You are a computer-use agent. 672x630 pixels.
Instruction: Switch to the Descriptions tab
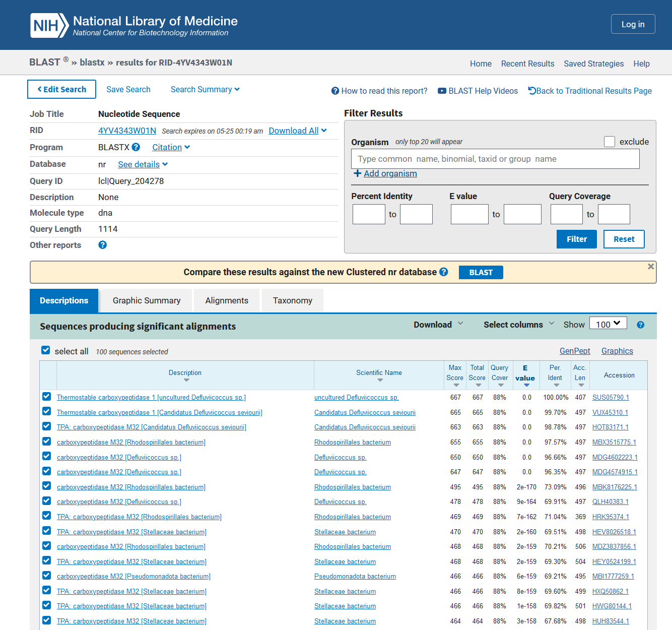64,300
